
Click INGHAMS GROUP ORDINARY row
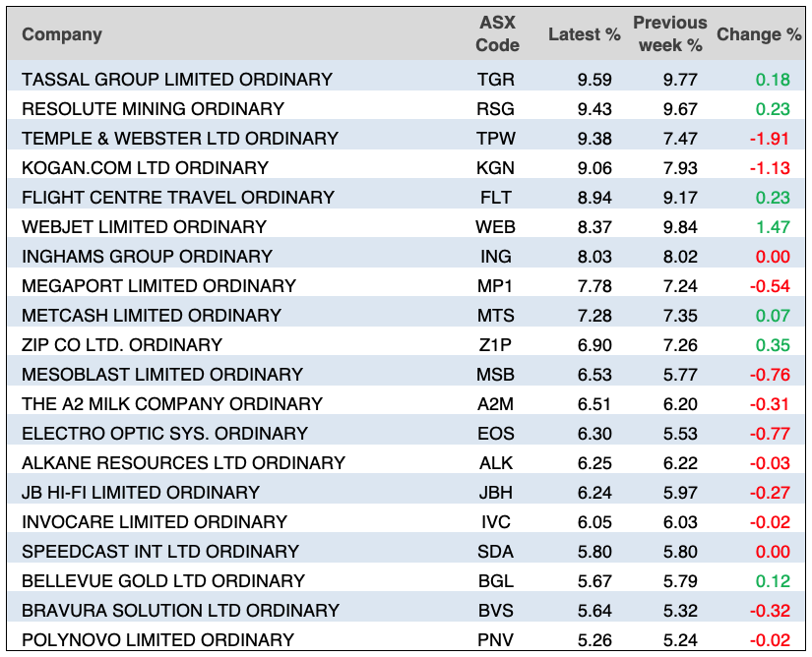coord(147,257)
